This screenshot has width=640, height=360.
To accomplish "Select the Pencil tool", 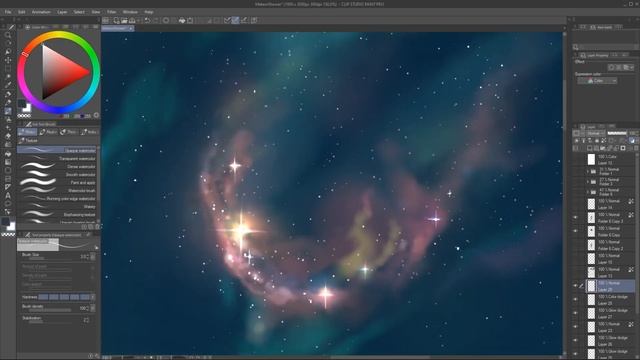I will 8,102.
